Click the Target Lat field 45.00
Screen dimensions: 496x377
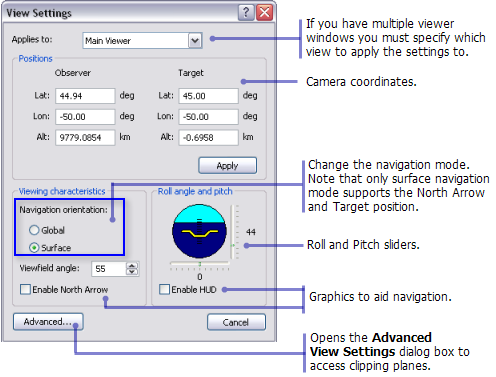point(208,96)
